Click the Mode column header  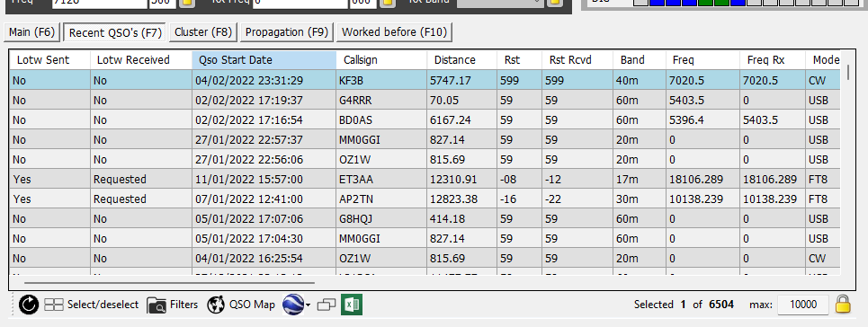(x=823, y=60)
